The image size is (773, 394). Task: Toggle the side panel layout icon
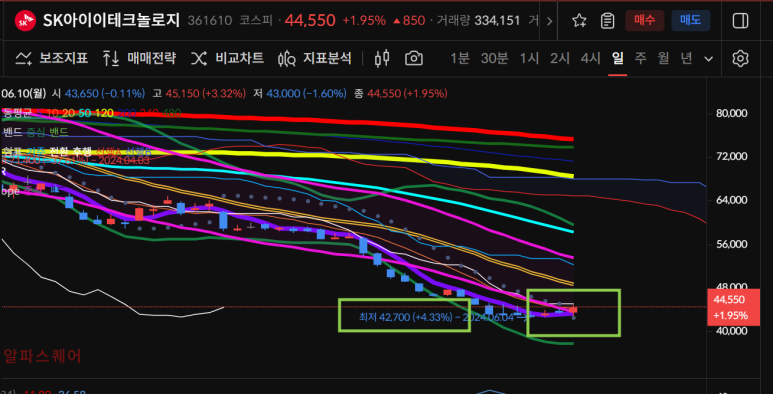pos(740,21)
